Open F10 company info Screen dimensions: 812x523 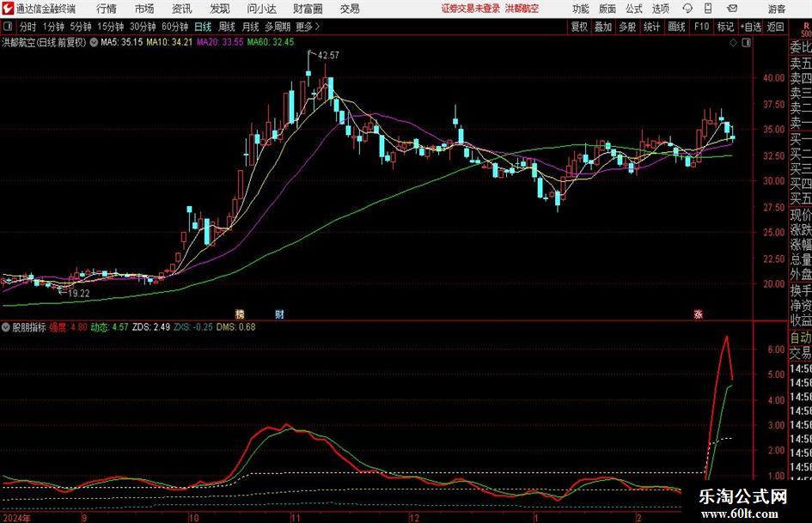(x=702, y=27)
